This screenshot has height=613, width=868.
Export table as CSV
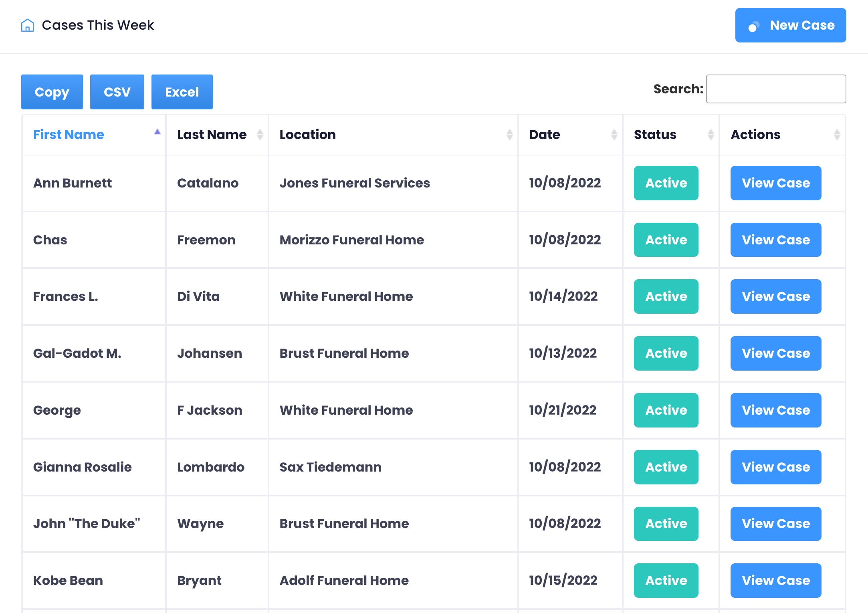pos(117,92)
